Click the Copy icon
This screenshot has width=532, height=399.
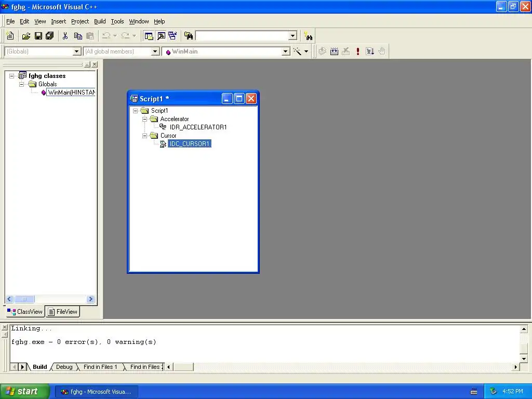point(78,36)
